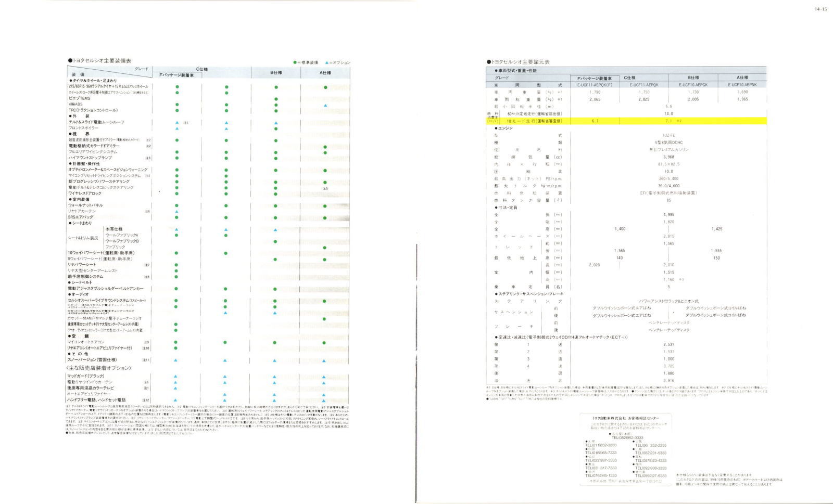Click the トヨタセルシオ主要装備表 title

click(x=99, y=61)
